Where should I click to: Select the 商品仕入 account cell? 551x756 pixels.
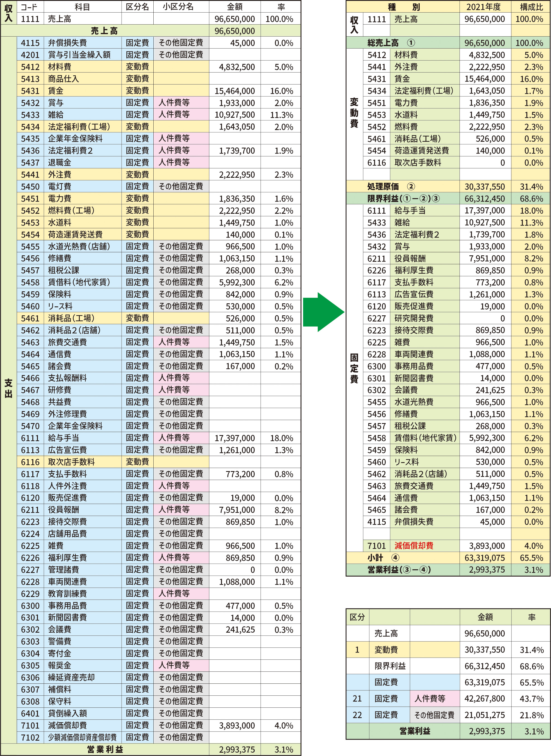tap(82, 79)
